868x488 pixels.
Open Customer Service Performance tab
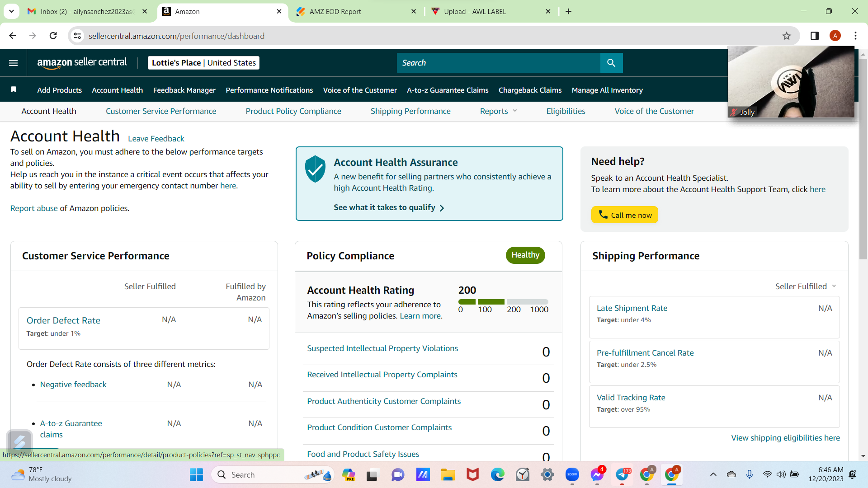[x=161, y=111]
